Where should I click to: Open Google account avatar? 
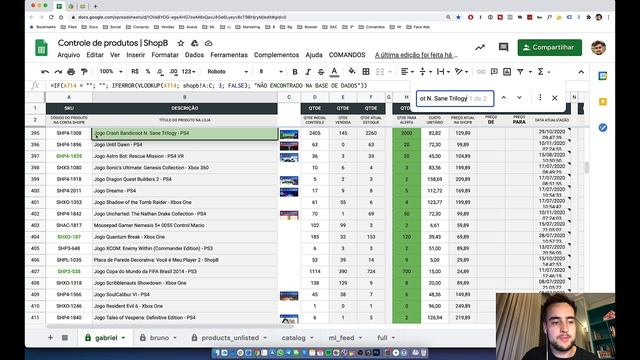tap(598, 47)
